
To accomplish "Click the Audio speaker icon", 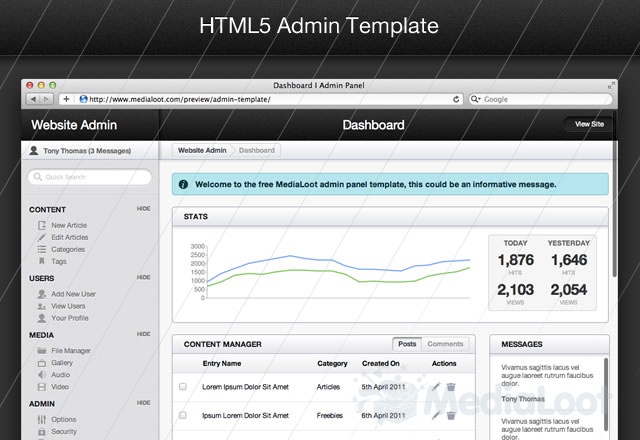I will click(41, 375).
